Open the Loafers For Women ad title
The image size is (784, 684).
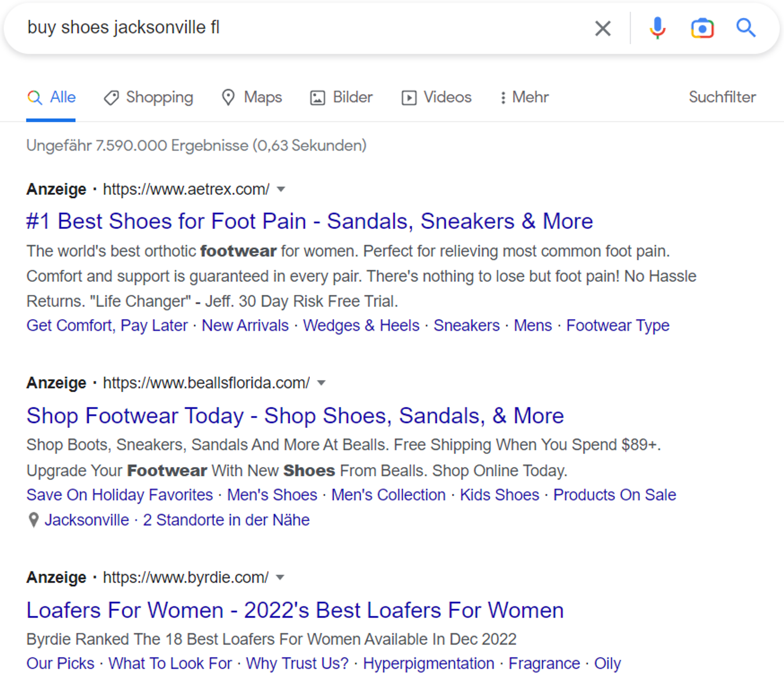click(x=295, y=610)
